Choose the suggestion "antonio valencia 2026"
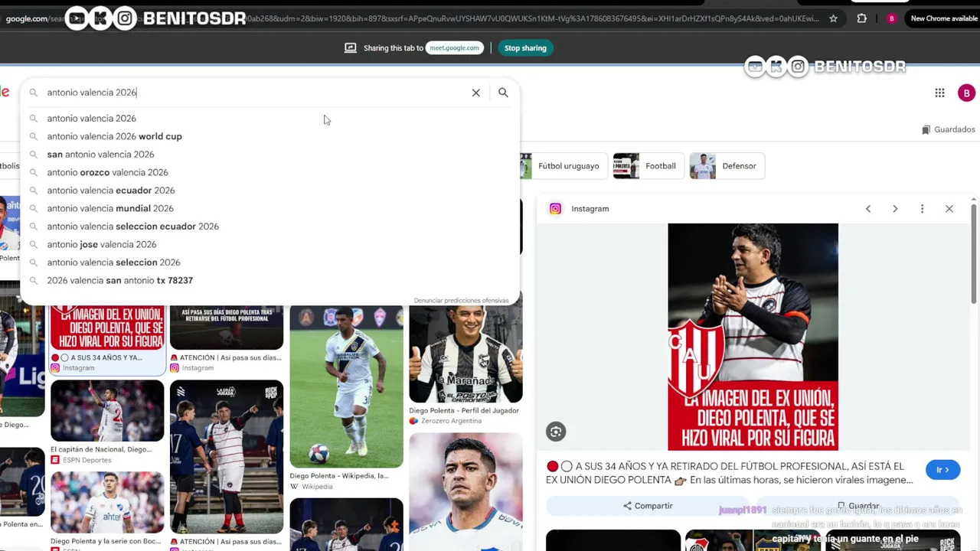Viewport: 980px width, 551px height. (x=269, y=119)
